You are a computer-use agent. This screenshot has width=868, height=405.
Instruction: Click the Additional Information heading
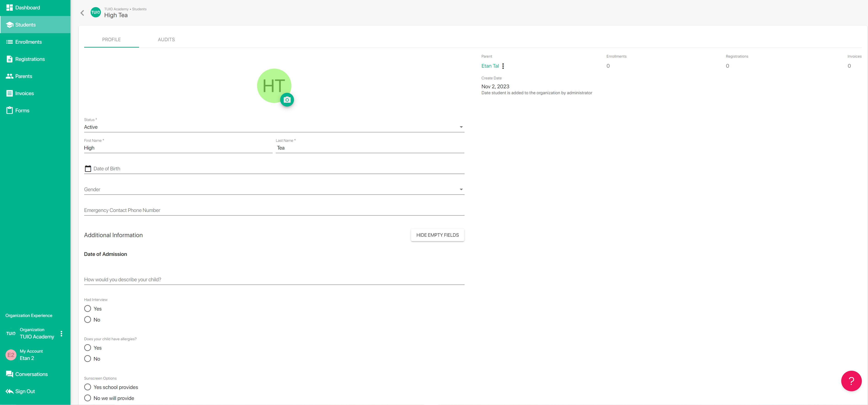click(x=113, y=235)
